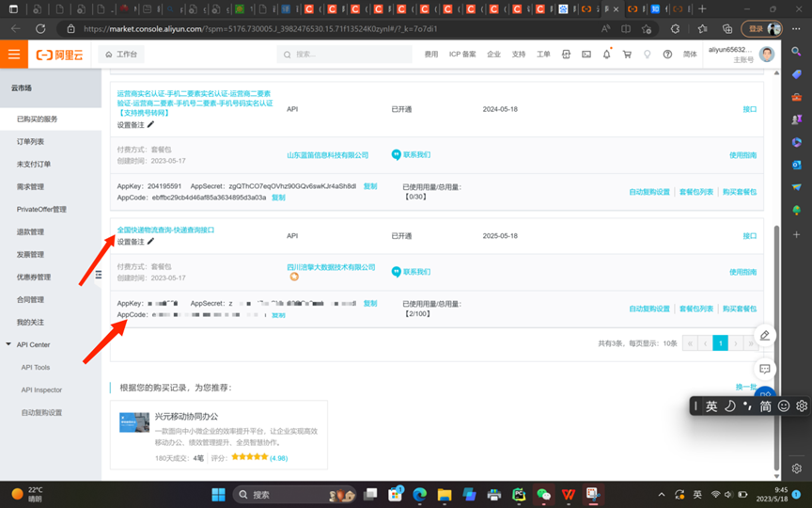Toggle half-moon width mode on IME toolbar
812x508 pixels.
729,405
